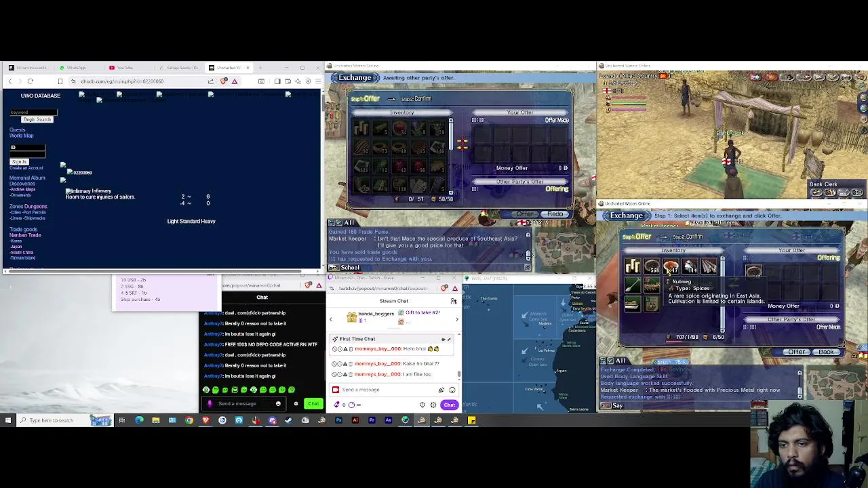The image size is (868, 488).
Task: Open Chrome from taskbar
Action: 189,420
